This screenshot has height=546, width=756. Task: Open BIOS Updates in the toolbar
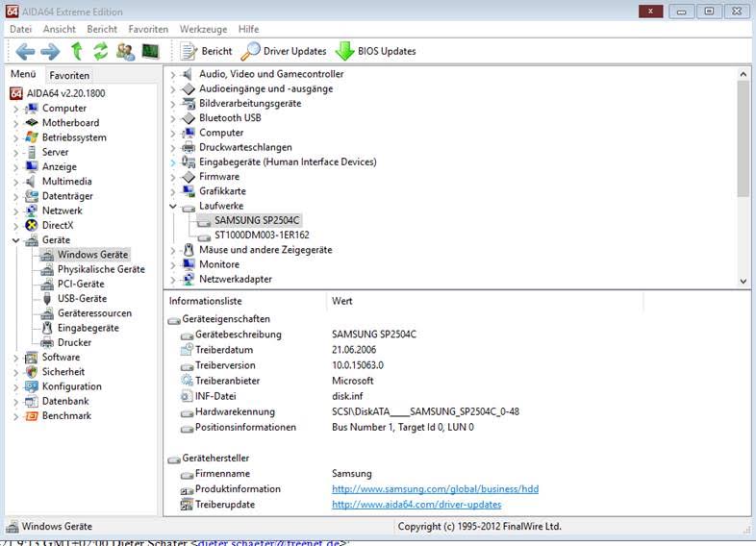tap(375, 51)
